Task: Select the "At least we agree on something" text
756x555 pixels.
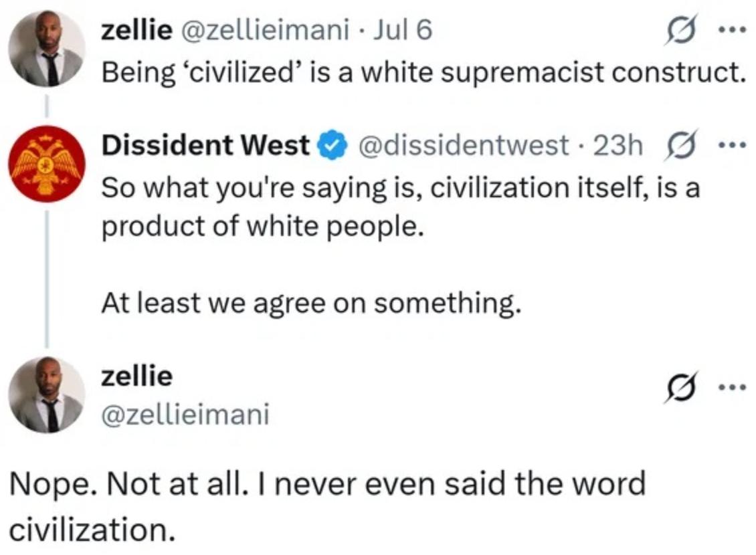Action: coord(310,304)
